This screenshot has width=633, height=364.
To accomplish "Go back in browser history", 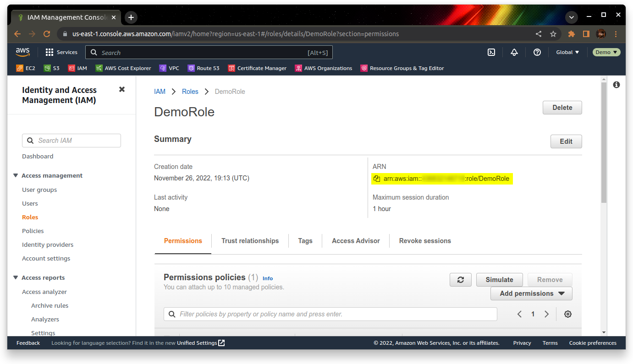I will [17, 34].
